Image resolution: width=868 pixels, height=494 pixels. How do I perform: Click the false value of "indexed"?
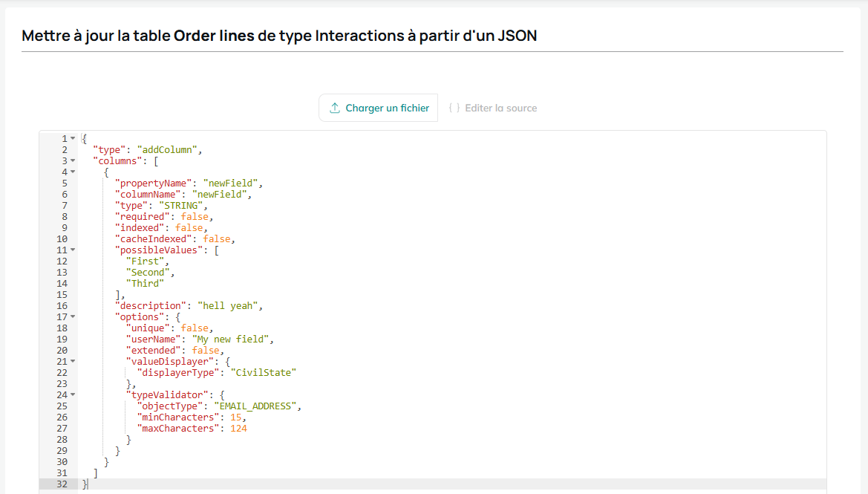pyautogui.click(x=189, y=227)
